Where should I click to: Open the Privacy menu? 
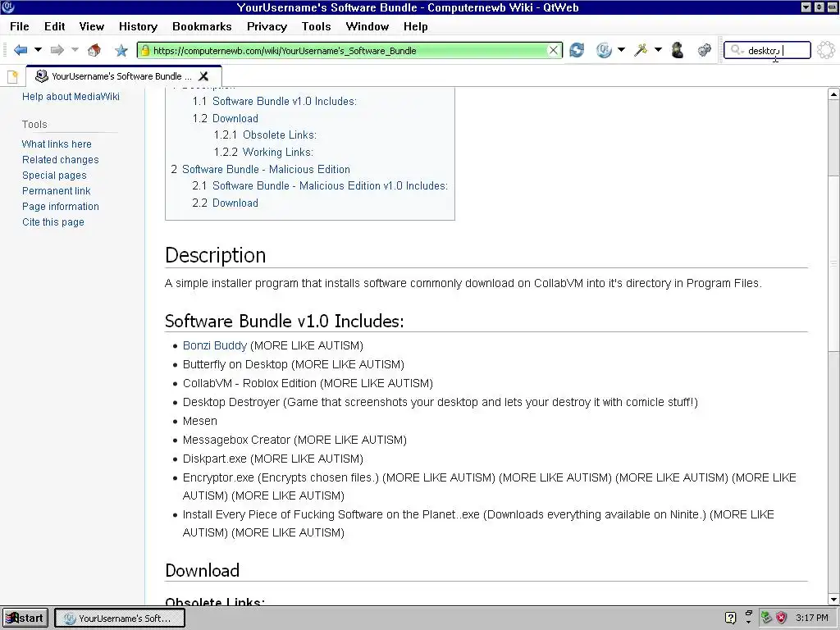(x=267, y=26)
